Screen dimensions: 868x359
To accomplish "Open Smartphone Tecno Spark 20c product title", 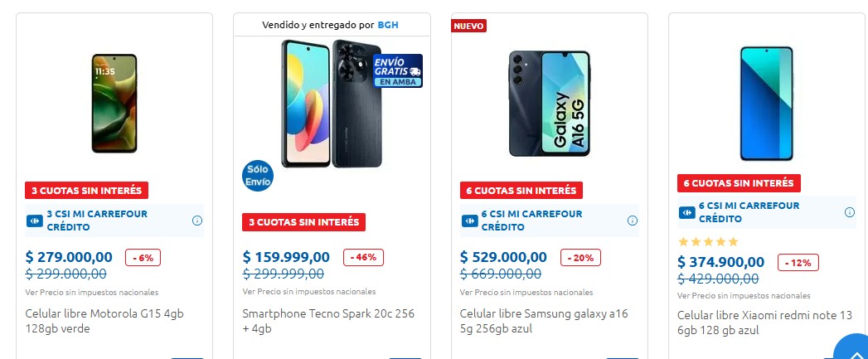I will pyautogui.click(x=327, y=321).
